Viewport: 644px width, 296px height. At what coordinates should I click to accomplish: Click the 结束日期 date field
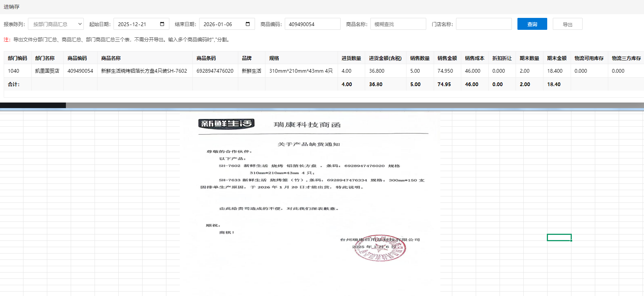tap(222, 24)
